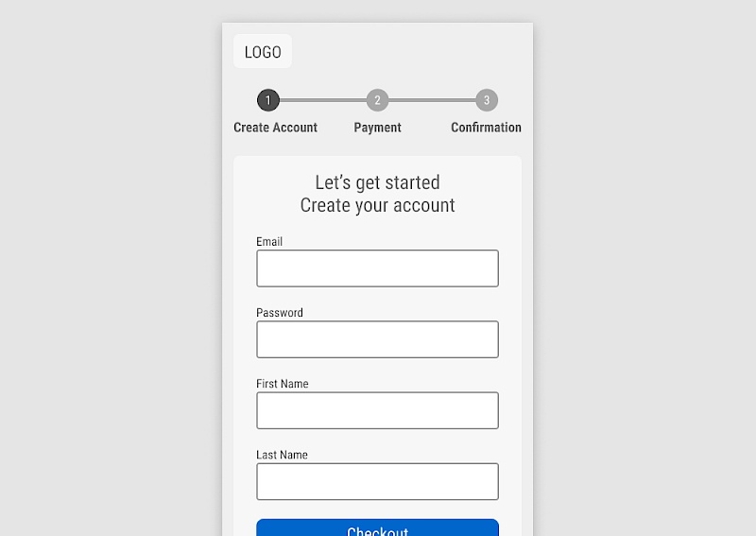Switch to the Payment step label
The width and height of the screenshot is (756, 536).
[377, 128]
